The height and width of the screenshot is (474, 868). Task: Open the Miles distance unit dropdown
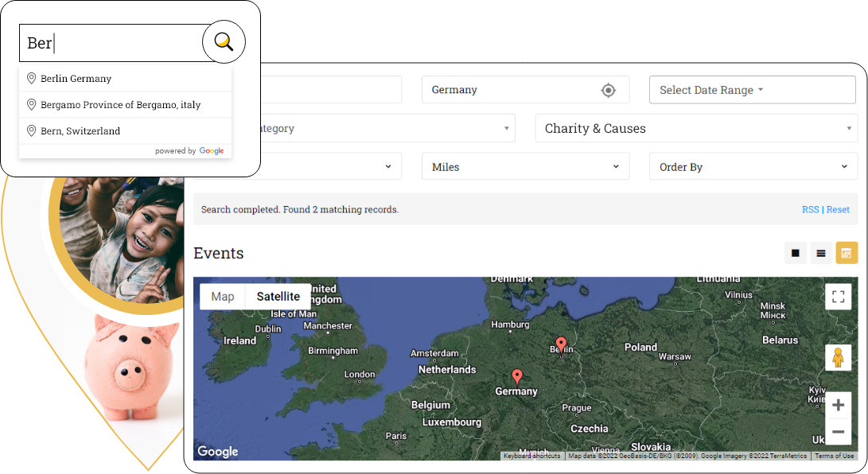[x=525, y=167]
